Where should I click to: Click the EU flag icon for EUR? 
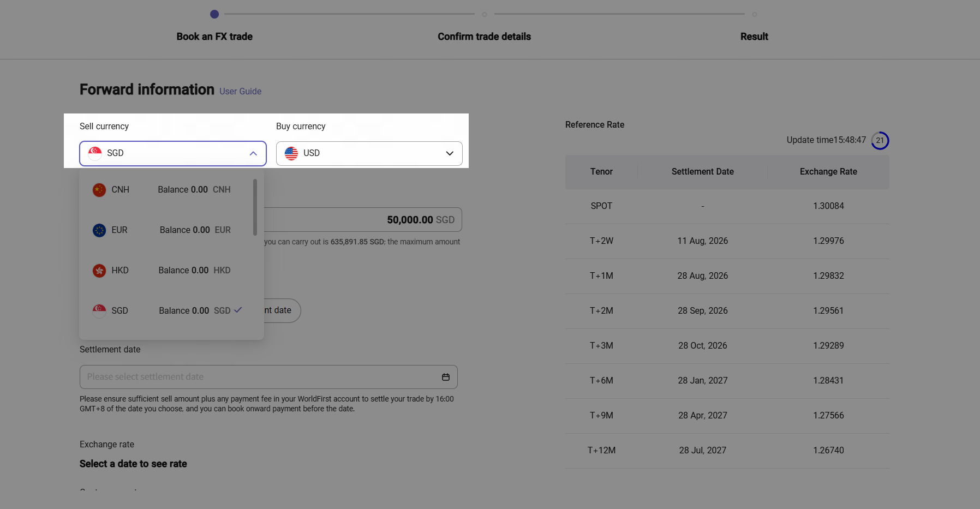(99, 230)
